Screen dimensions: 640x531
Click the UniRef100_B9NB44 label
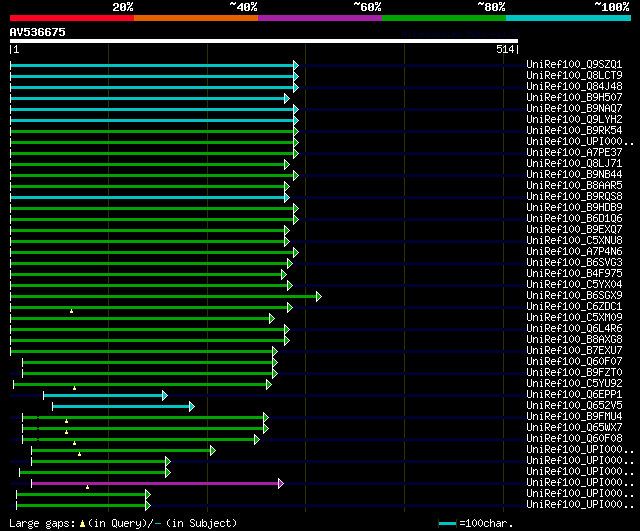[x=574, y=175]
